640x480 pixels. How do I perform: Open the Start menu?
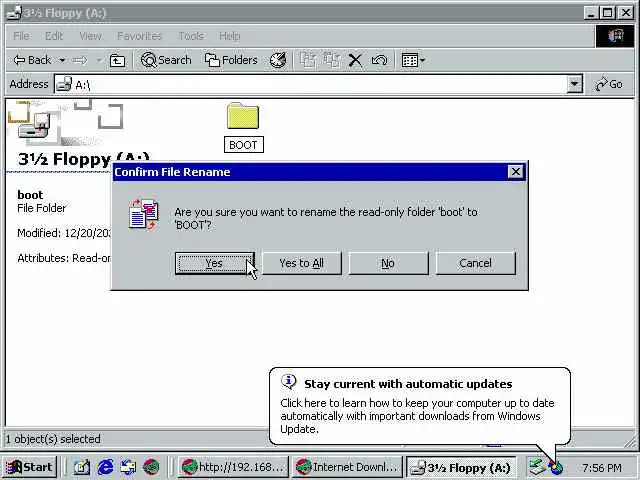[x=29, y=467]
